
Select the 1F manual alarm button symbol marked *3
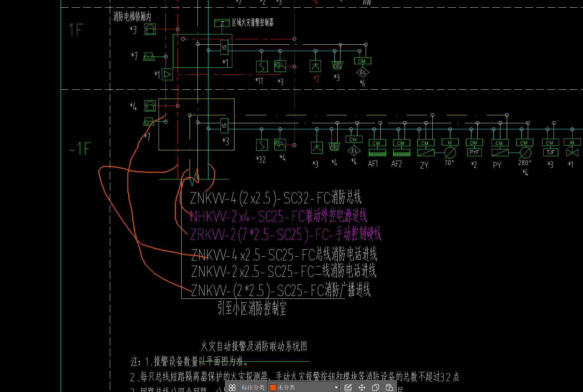pyautogui.click(x=280, y=66)
